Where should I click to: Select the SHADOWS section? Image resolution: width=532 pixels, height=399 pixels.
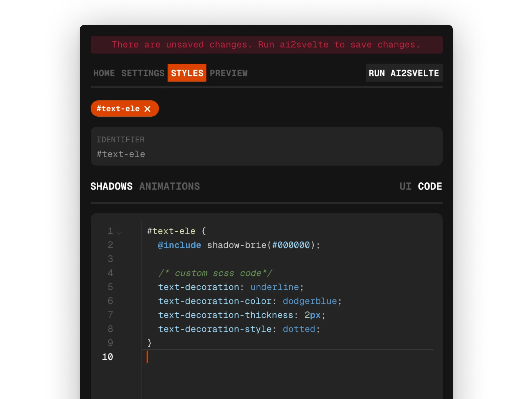(111, 186)
